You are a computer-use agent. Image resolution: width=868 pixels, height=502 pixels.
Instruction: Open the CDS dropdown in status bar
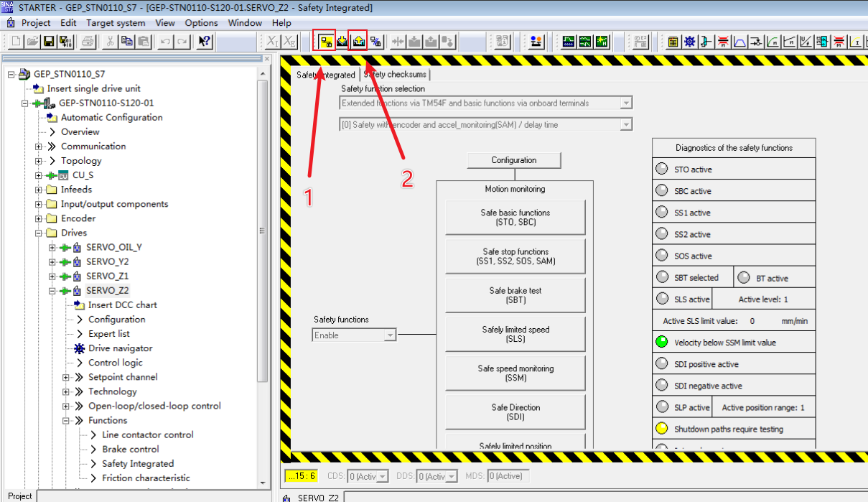383,476
